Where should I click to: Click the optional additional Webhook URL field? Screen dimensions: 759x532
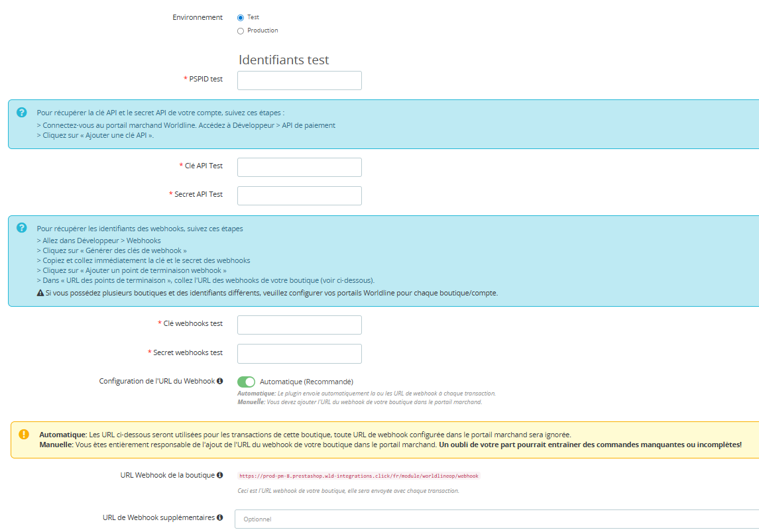496,519
